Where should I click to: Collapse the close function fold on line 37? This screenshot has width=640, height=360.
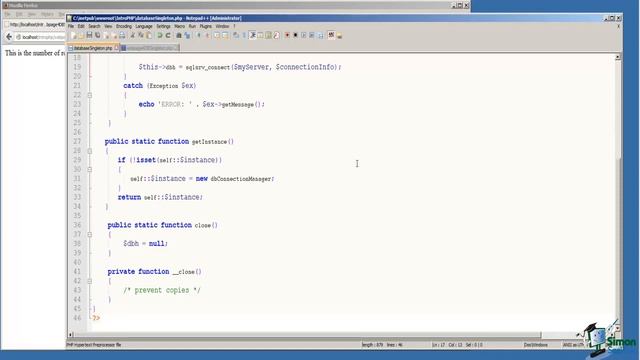tap(90, 235)
